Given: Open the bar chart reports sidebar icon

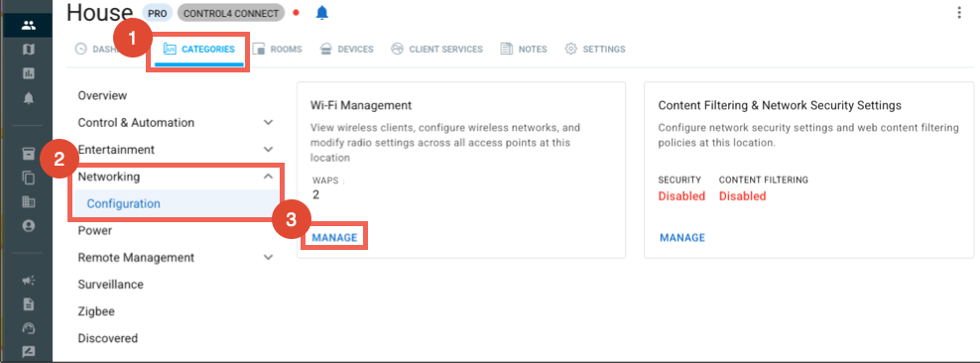Looking at the screenshot, I should (x=28, y=73).
